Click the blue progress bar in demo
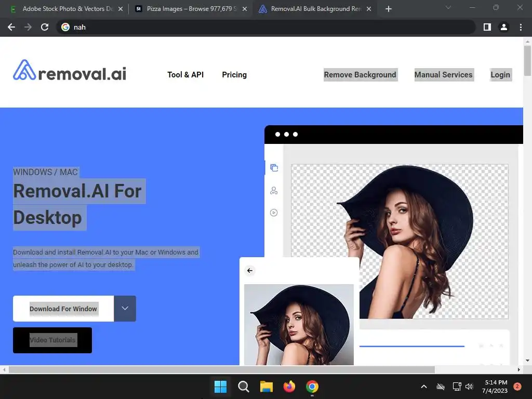 tap(412, 346)
